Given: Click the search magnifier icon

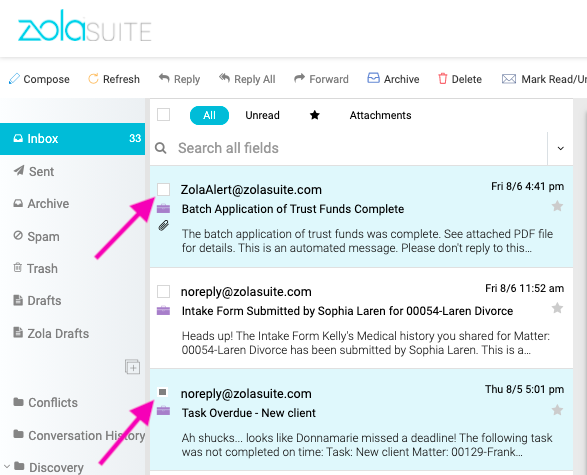Looking at the screenshot, I should (x=161, y=148).
